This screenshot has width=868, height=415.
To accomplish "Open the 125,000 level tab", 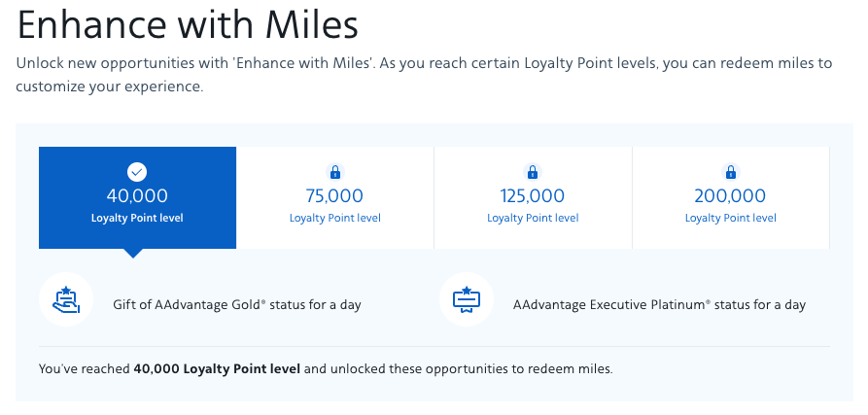I will [x=533, y=196].
